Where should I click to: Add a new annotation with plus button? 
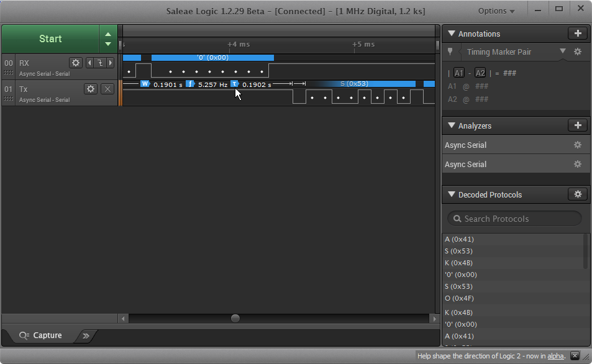pyautogui.click(x=578, y=33)
